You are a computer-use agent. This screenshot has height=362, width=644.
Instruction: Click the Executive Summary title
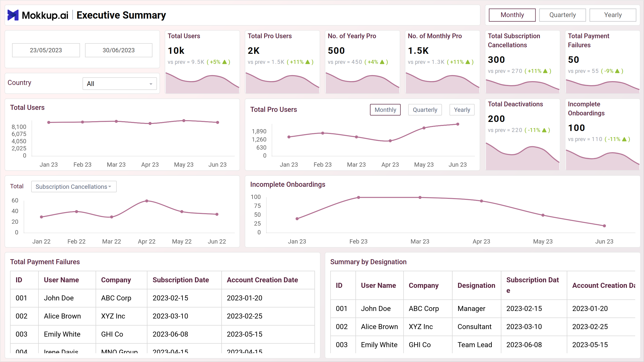121,15
